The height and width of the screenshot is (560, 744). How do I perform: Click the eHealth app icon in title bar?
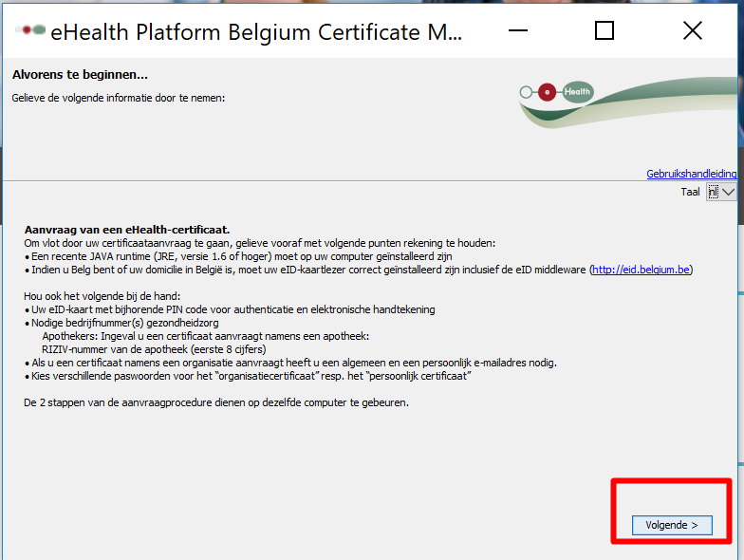(x=30, y=30)
